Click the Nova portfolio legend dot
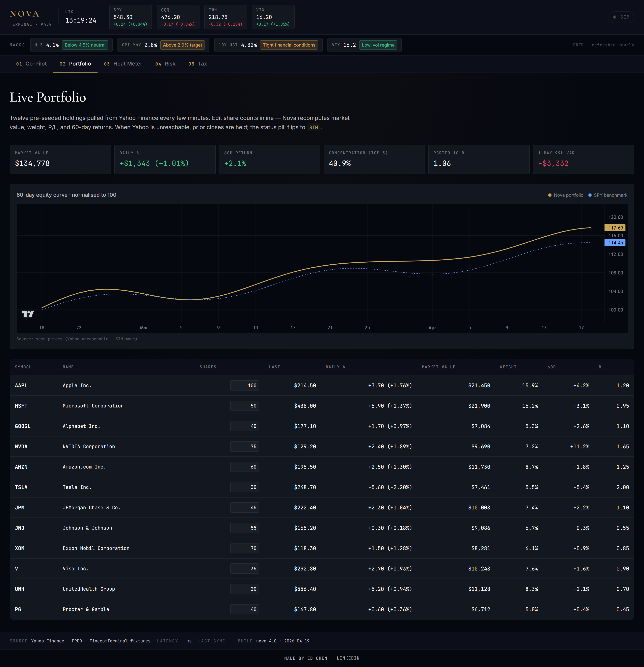 550,195
